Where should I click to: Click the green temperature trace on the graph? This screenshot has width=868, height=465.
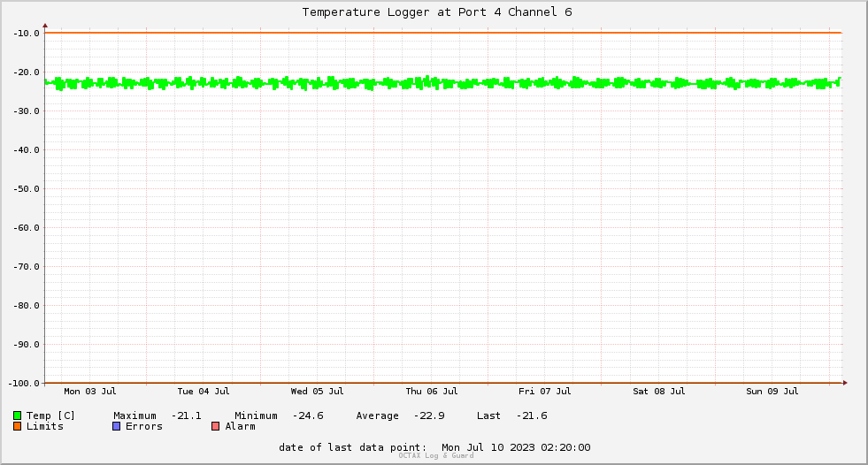pyautogui.click(x=443, y=83)
